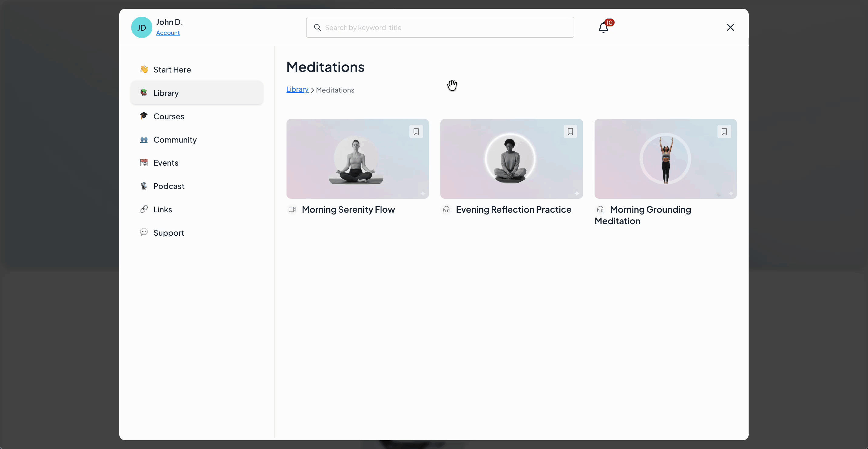Open the Events sidebar item
The height and width of the screenshot is (449, 868).
pos(166,163)
